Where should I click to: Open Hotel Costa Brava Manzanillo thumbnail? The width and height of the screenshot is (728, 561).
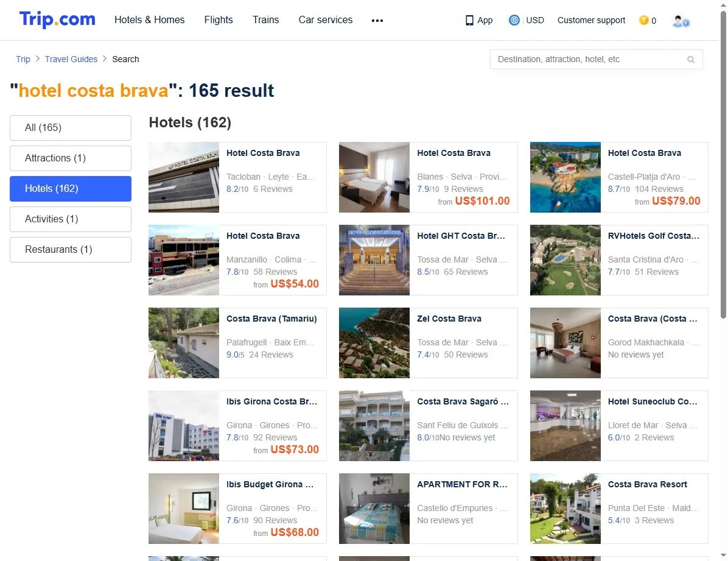(184, 260)
